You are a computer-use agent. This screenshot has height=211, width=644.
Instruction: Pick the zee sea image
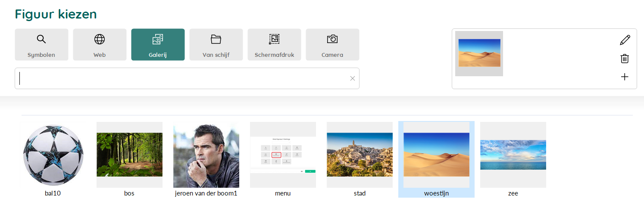(x=513, y=159)
